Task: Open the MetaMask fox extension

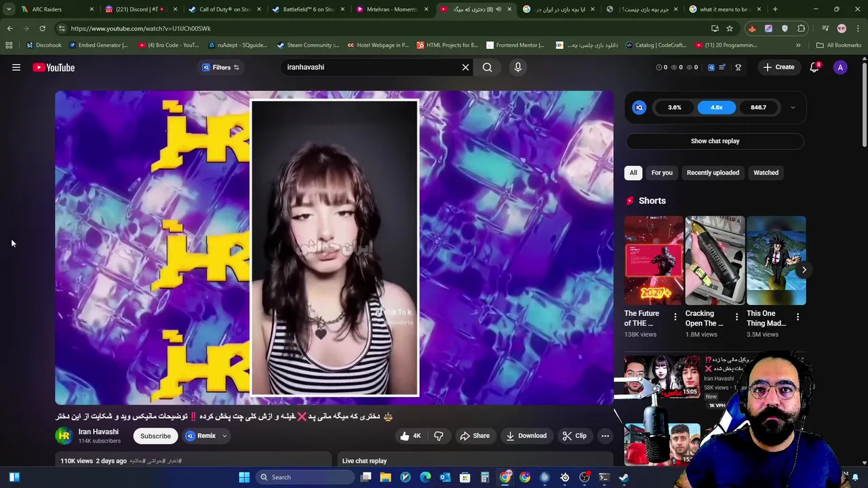Action: (752, 28)
